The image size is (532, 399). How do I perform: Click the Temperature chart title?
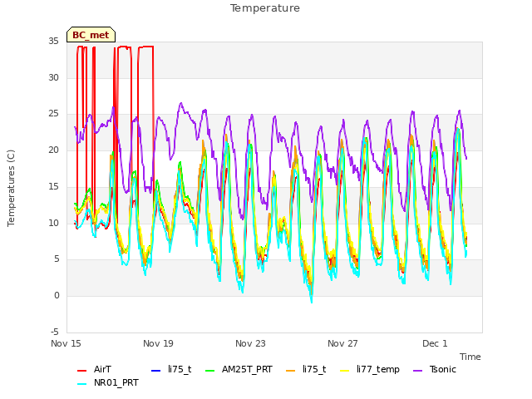(265, 8)
